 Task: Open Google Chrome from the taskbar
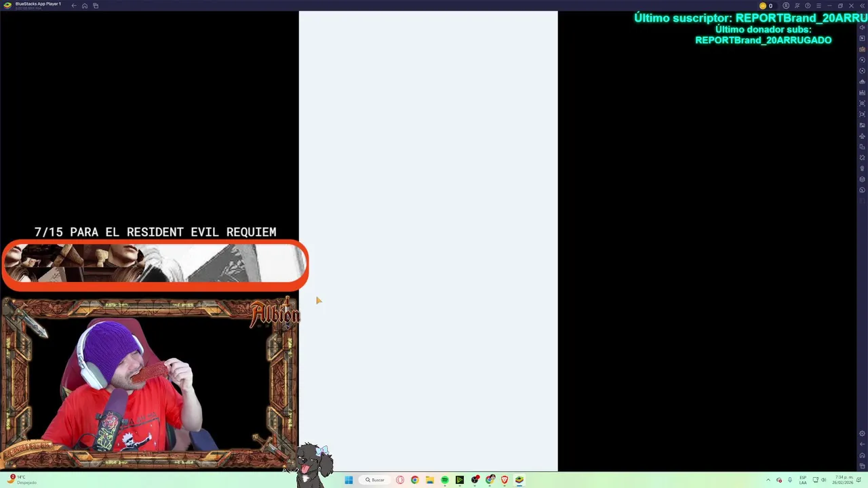(x=415, y=480)
